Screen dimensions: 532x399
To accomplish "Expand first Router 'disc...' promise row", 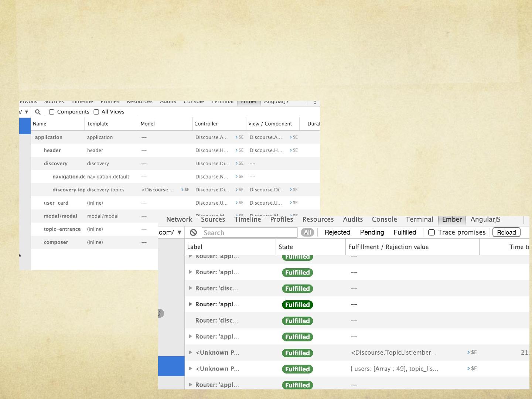I will (191, 288).
